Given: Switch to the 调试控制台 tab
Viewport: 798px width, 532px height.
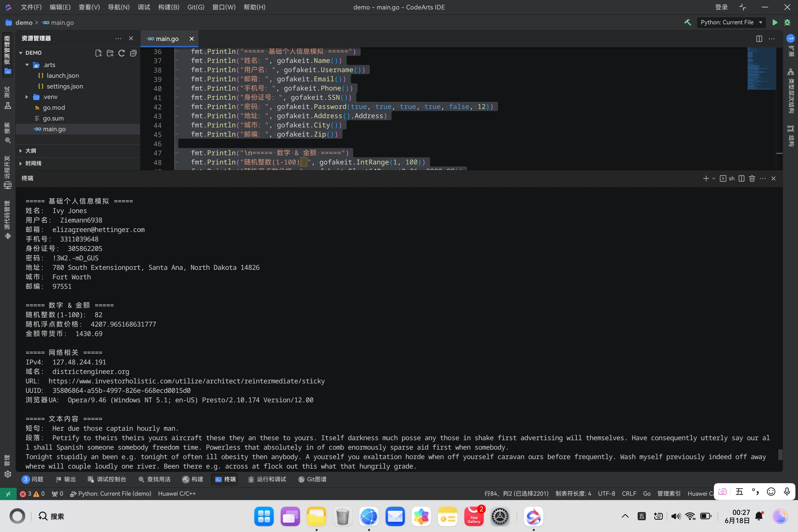Looking at the screenshot, I should tap(107, 479).
